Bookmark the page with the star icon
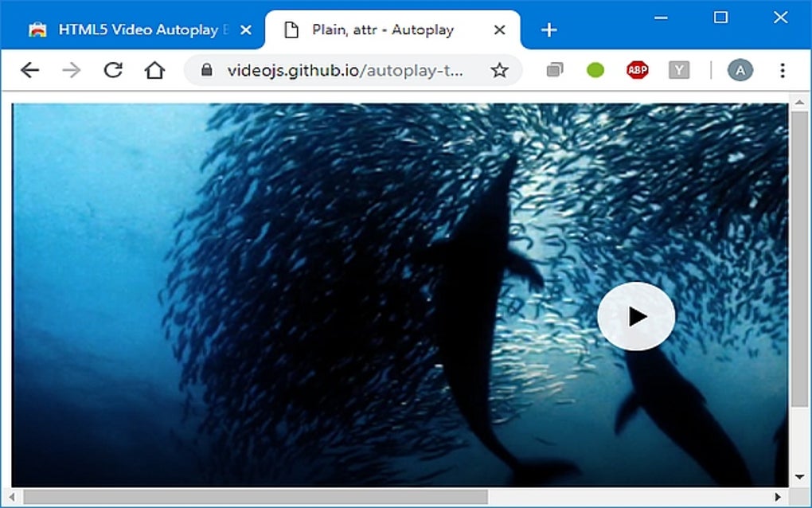 pyautogui.click(x=499, y=69)
